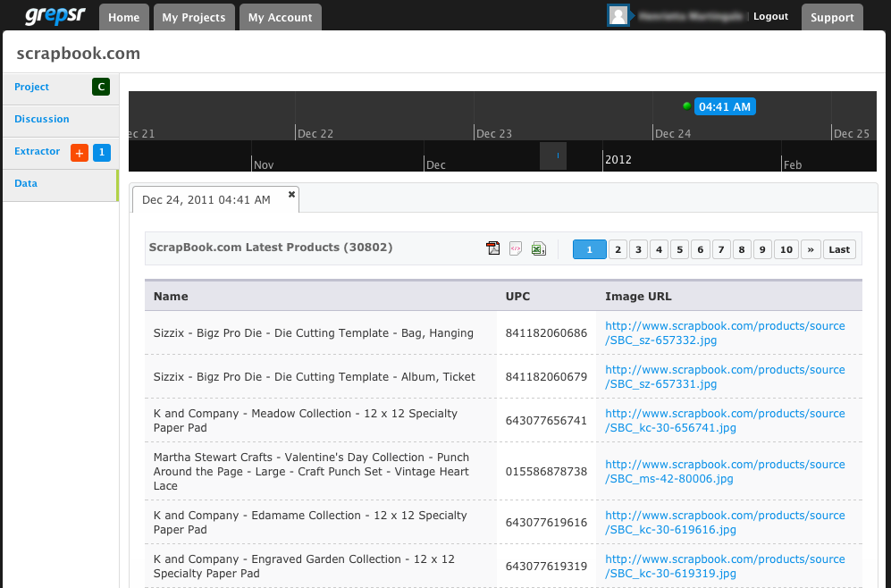Click the UPC column header

point(517,297)
